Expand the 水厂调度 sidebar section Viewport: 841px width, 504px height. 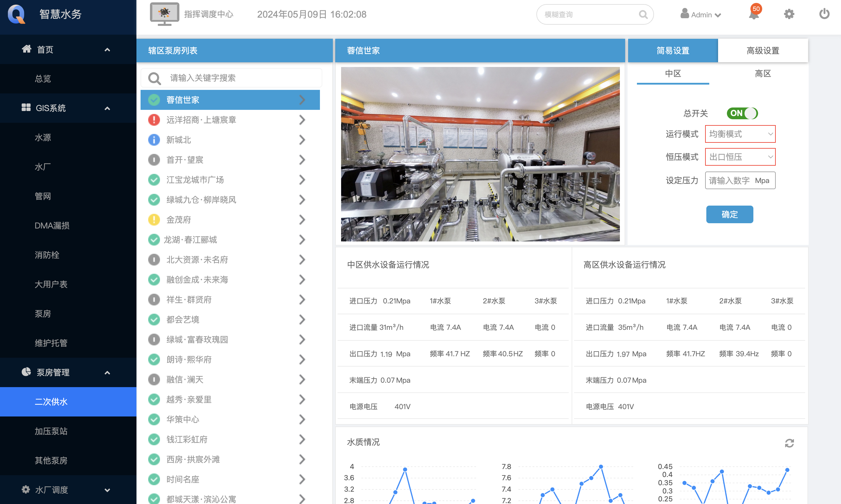point(107,490)
